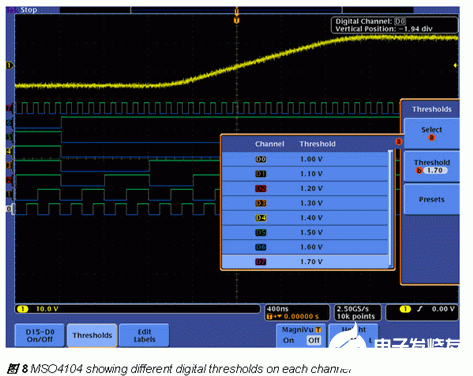Click the 400ns timebase readout
The image size is (473, 376).
[x=278, y=309]
